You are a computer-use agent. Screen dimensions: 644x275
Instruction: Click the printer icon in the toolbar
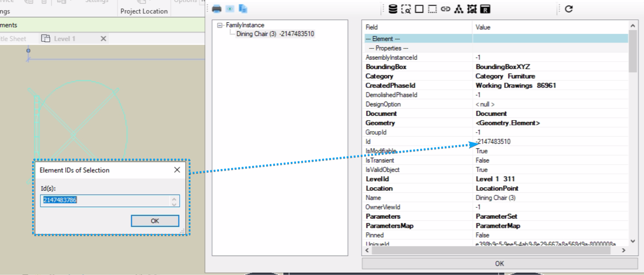click(x=216, y=8)
